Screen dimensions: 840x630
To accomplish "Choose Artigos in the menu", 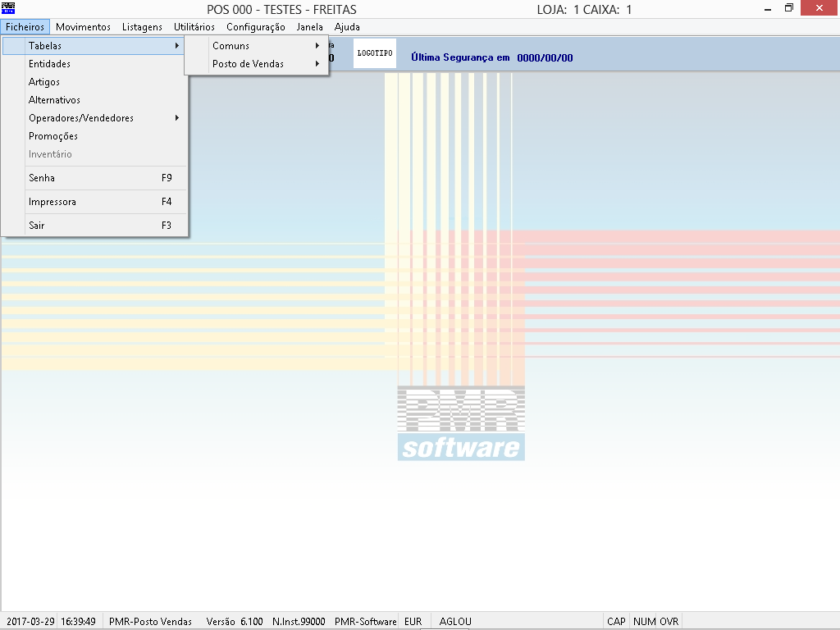I will pyautogui.click(x=44, y=82).
